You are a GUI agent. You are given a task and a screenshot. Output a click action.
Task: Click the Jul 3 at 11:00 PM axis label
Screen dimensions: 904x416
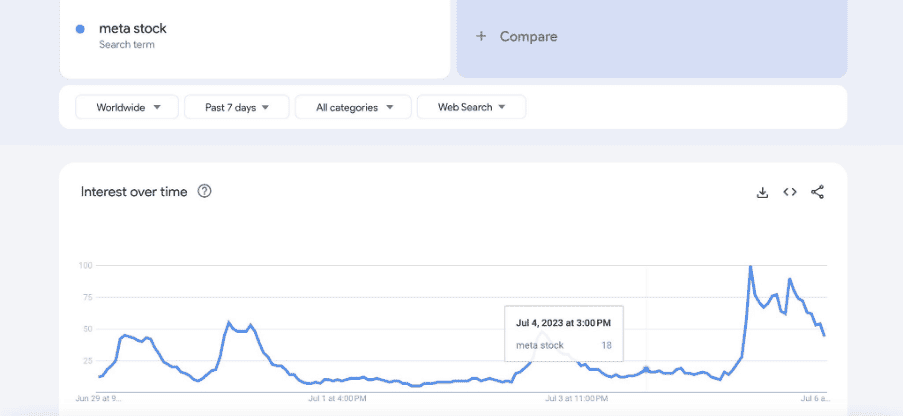pos(577,398)
